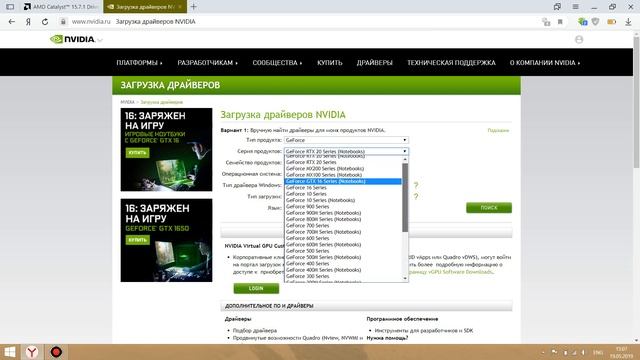Click the green ПОИСК search button

pos(489,208)
